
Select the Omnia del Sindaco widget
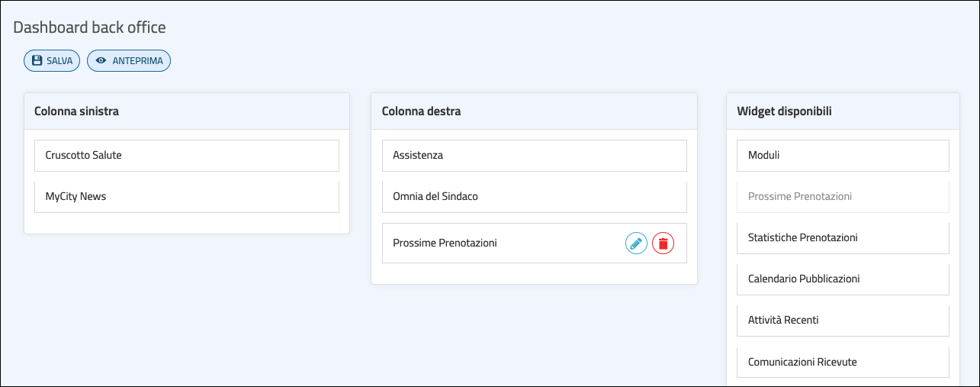(x=534, y=196)
